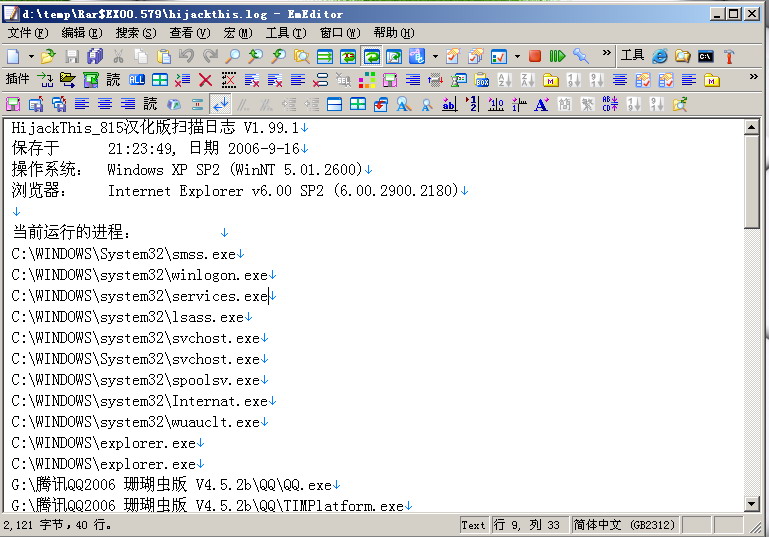Click the red Stop macro button
Viewport: 769px width, 537px height.
535,56
